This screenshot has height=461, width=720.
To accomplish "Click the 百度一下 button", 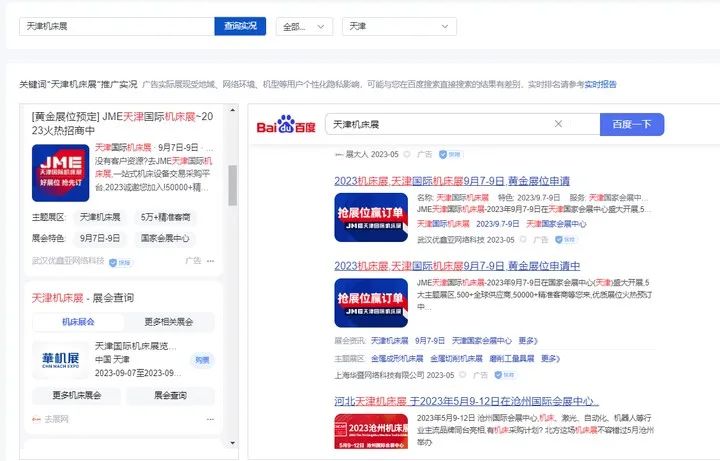I will pyautogui.click(x=631, y=124).
